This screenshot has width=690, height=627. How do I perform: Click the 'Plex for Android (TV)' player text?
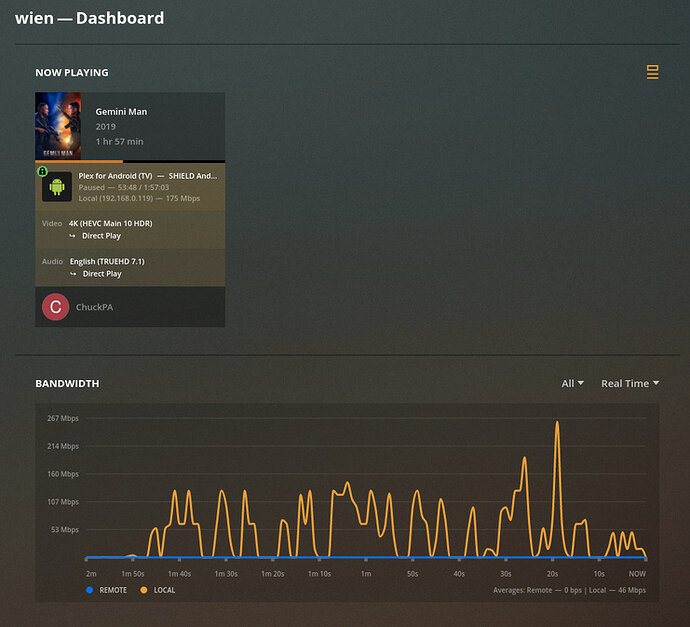[x=115, y=176]
